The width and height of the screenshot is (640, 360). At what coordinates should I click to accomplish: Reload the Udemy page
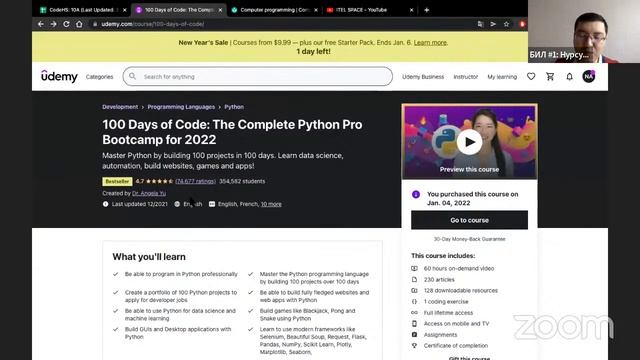click(x=66, y=24)
